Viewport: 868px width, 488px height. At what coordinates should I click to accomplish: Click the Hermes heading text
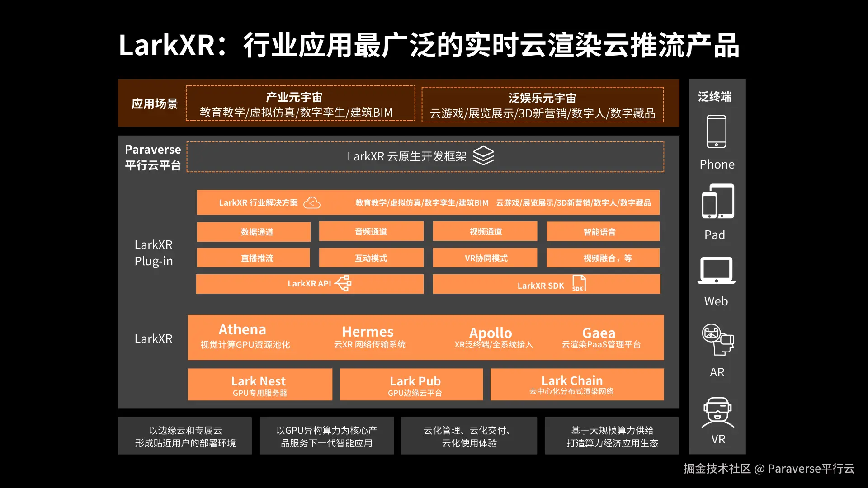click(x=368, y=332)
